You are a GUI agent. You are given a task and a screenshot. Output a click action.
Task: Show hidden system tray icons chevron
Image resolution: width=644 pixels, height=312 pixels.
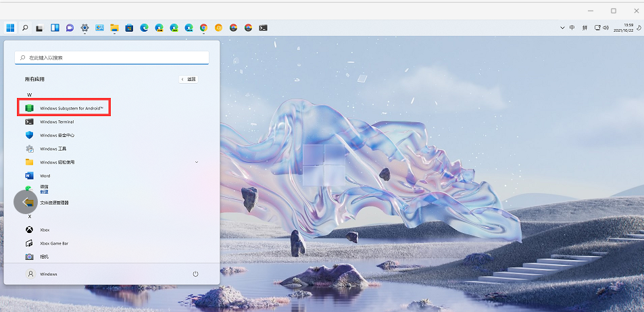562,28
